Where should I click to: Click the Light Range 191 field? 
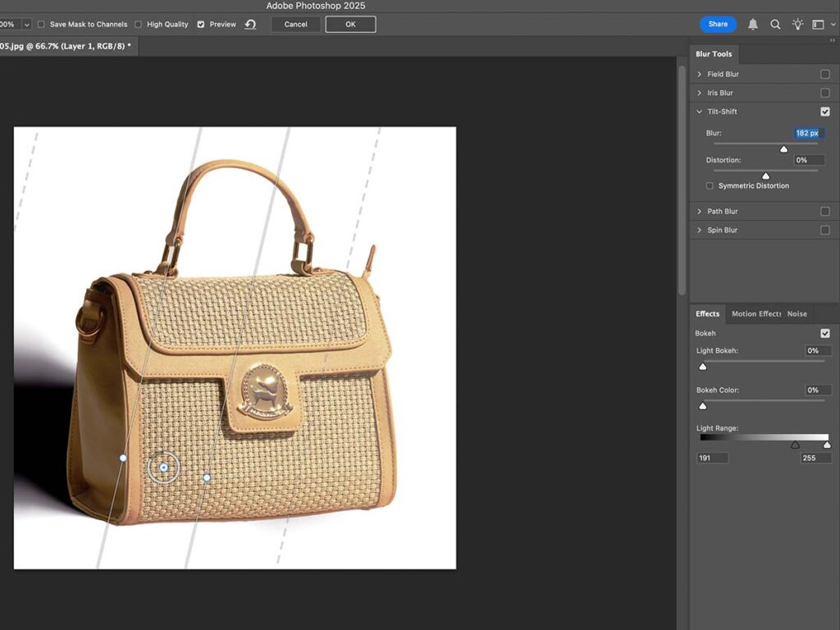pyautogui.click(x=712, y=458)
